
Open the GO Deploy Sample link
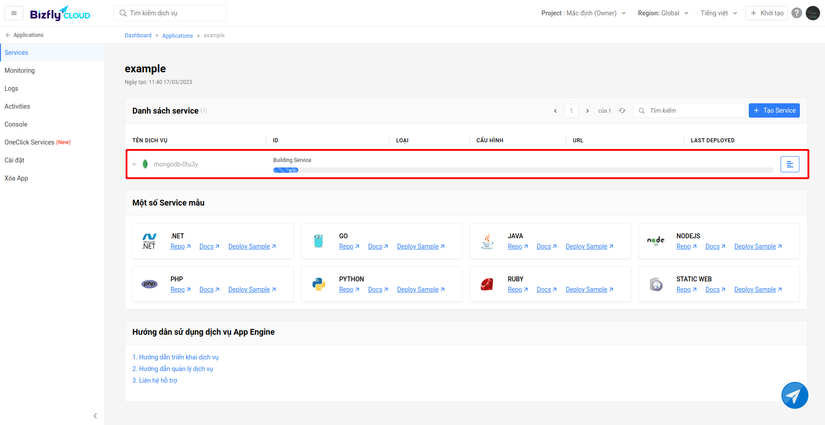(421, 246)
